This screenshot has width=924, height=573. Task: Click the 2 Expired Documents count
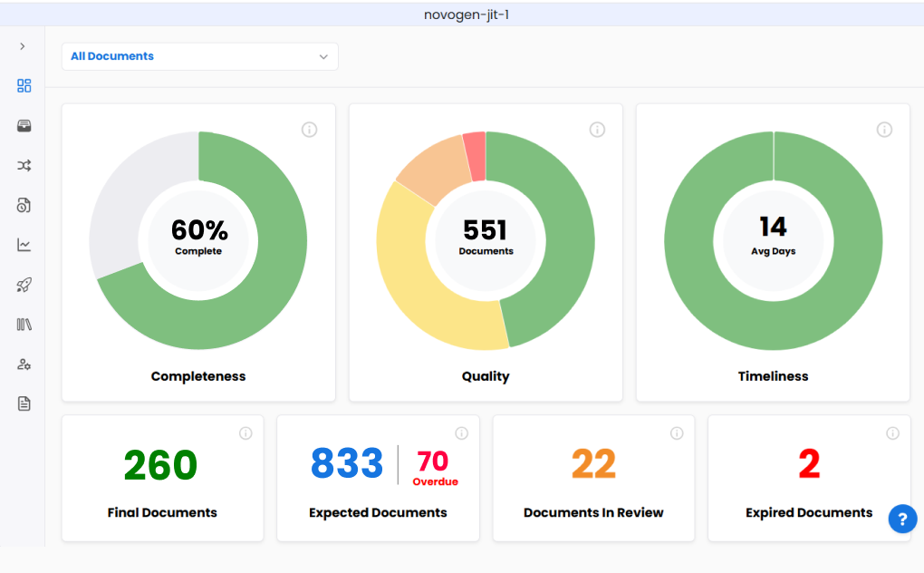pyautogui.click(x=809, y=463)
